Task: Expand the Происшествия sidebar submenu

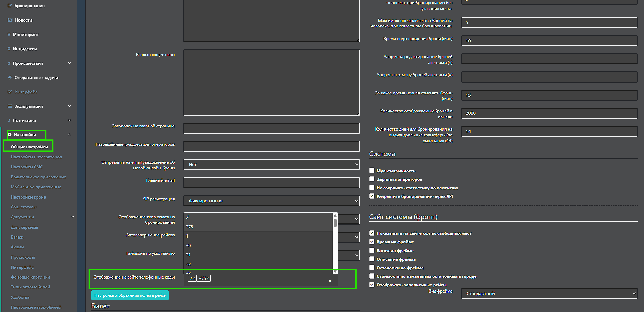Action: click(69, 63)
